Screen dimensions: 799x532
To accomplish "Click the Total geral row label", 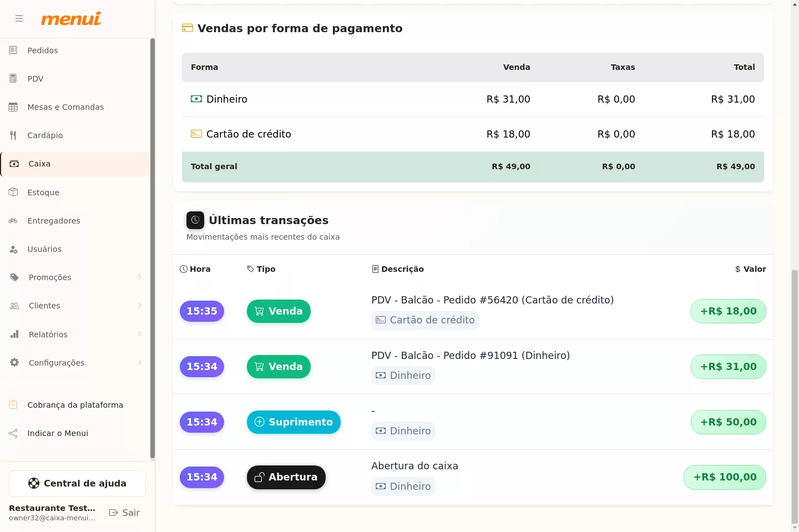I will click(x=214, y=166).
